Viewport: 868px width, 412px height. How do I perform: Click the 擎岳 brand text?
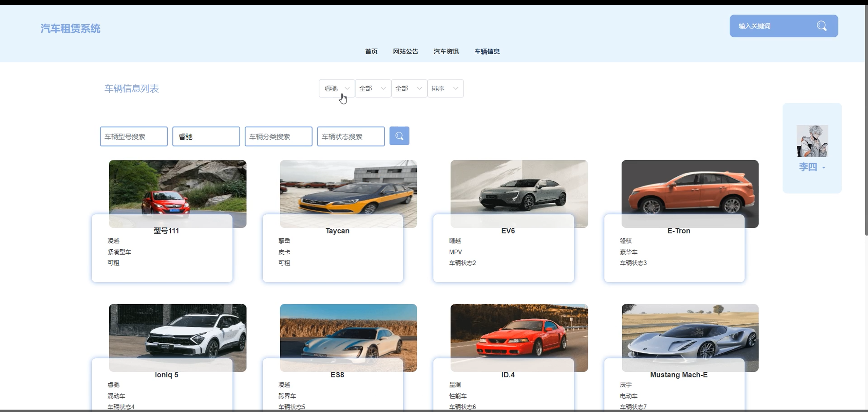point(284,241)
